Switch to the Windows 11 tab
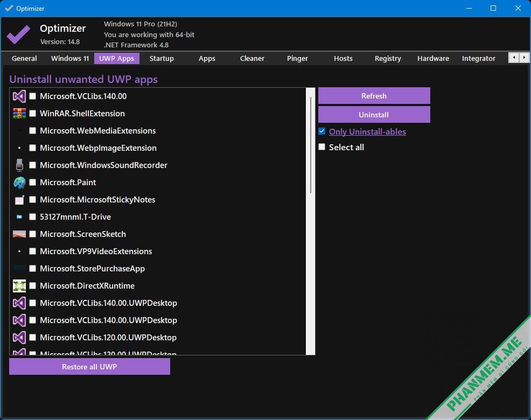This screenshot has height=420, width=531. click(x=70, y=58)
